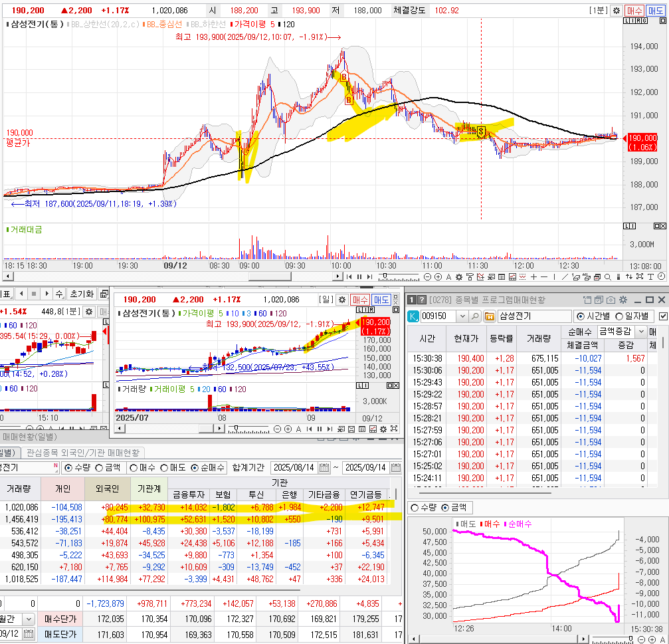Click fit-to-screen icon in main chart toolbar

pyautogui.click(x=640, y=277)
